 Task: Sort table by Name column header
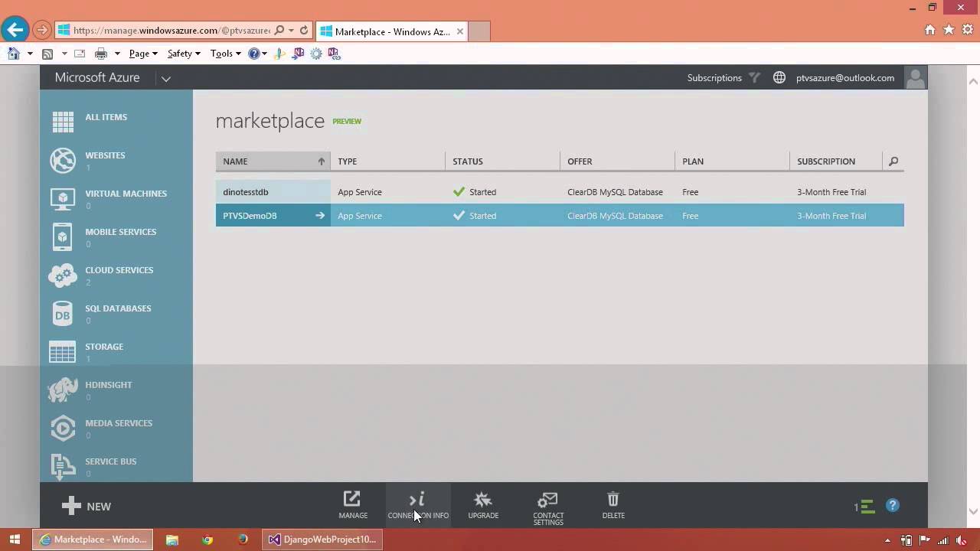click(x=273, y=161)
